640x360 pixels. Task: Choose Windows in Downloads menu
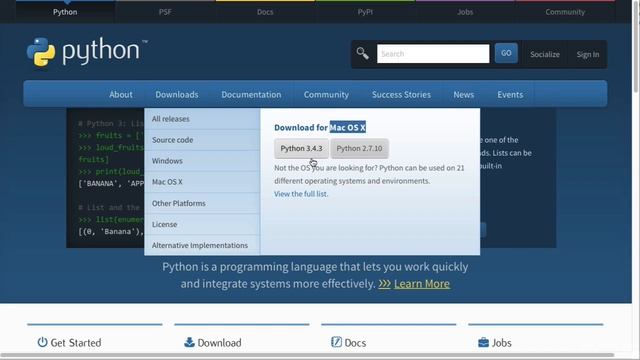point(202,161)
